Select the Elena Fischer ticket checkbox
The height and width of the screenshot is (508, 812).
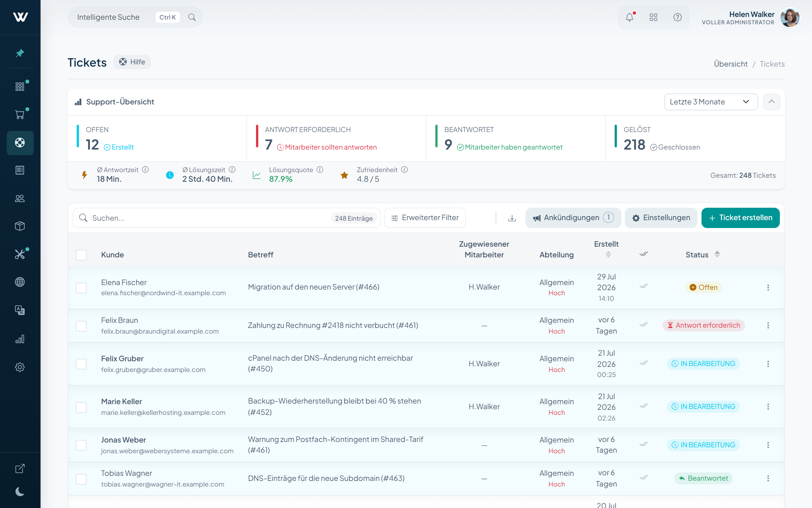click(81, 288)
